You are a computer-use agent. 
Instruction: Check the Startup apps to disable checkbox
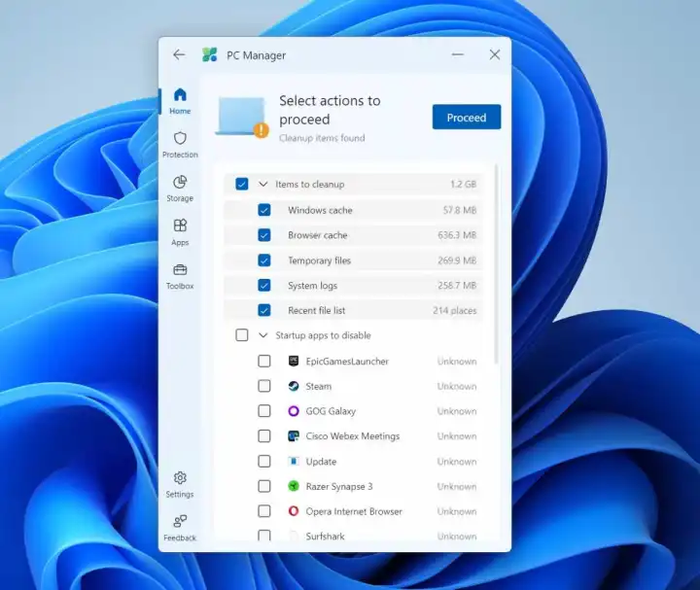(242, 335)
